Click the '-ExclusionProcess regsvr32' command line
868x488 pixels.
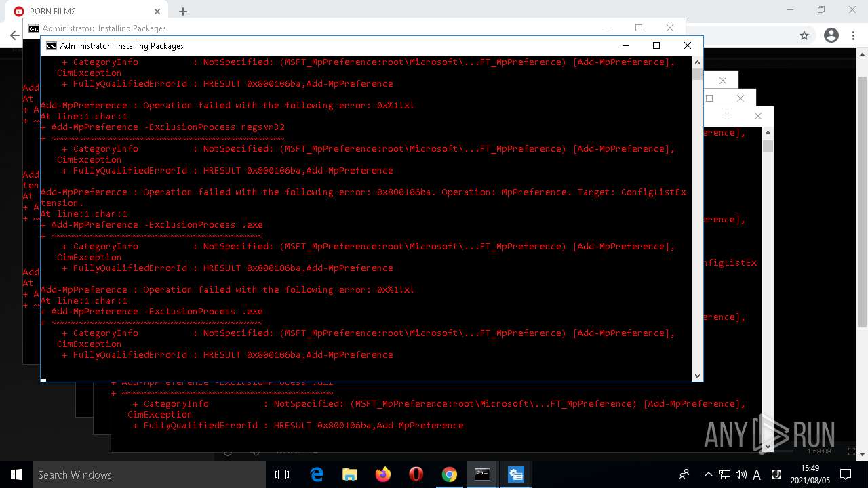coord(163,127)
